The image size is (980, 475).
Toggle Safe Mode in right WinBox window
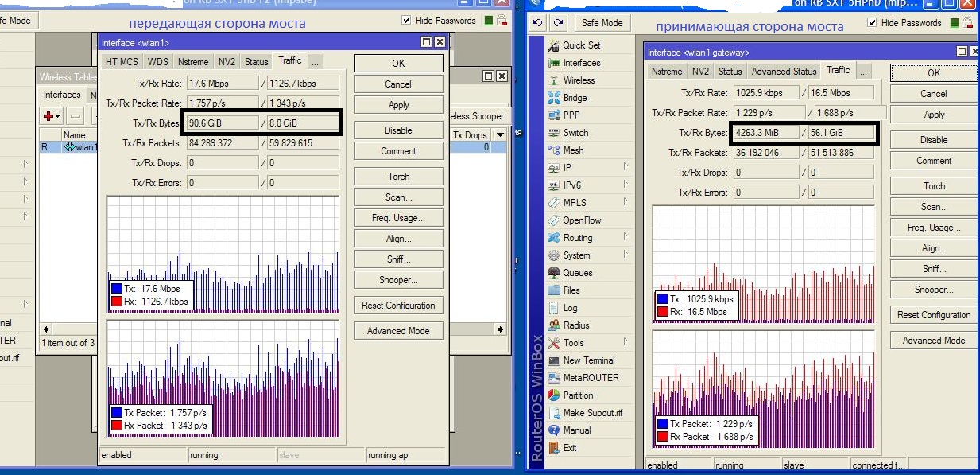coord(602,23)
